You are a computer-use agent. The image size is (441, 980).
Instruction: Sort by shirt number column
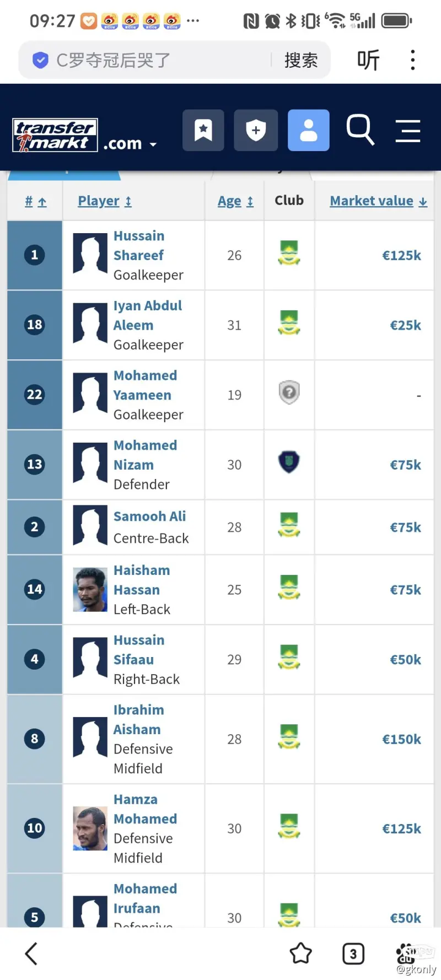35,202
